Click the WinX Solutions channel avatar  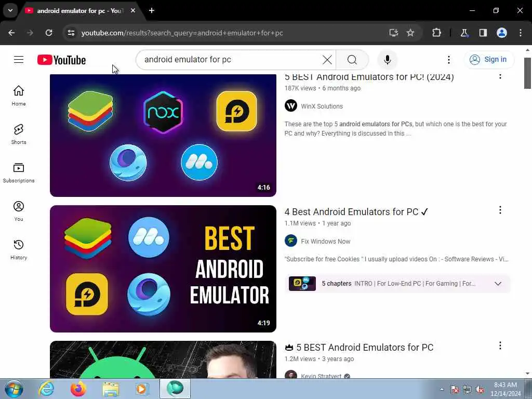291,106
